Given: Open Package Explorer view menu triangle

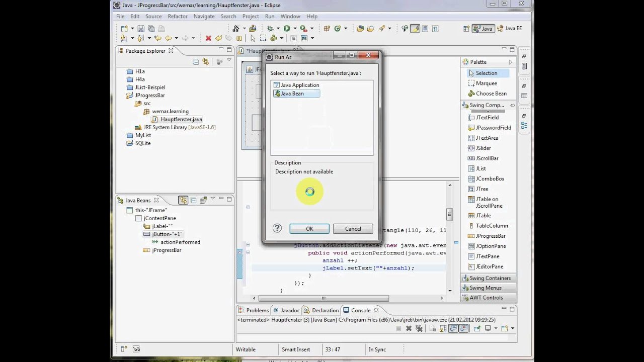Looking at the screenshot, I should pyautogui.click(x=229, y=61).
